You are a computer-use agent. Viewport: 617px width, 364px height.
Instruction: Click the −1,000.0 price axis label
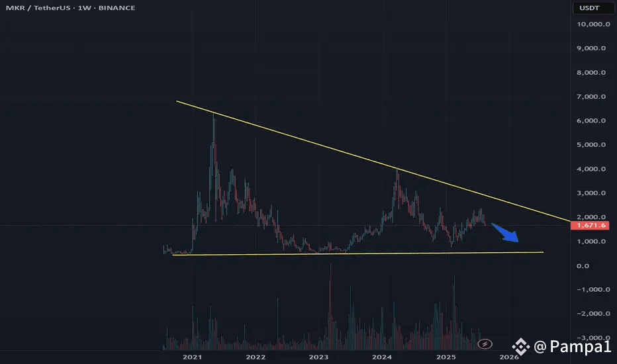[593, 290]
